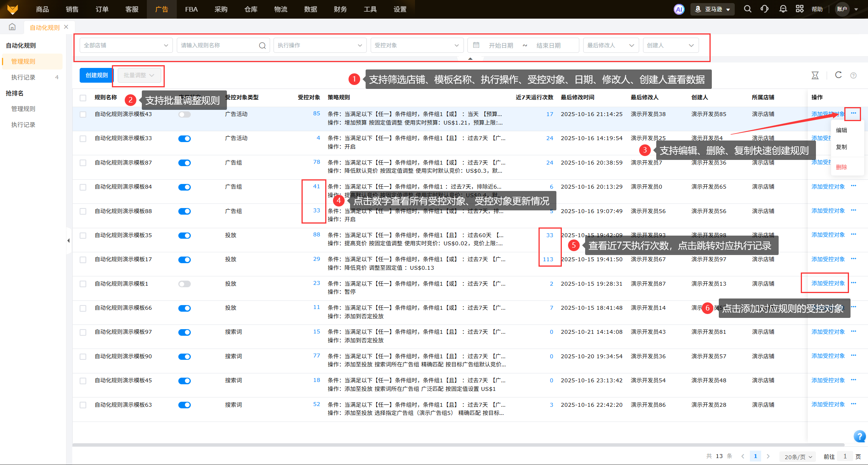Open the search magnifier in top bar
Viewport: 868px width, 465px height.
747,9
